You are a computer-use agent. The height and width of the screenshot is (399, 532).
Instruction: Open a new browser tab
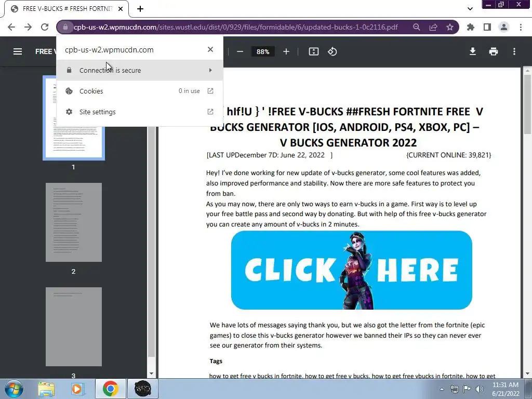(140, 9)
